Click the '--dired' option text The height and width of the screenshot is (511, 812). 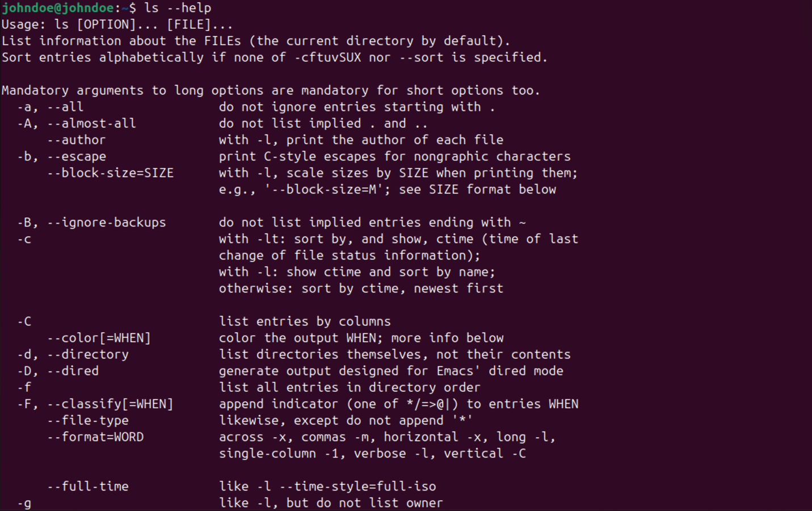pyautogui.click(x=73, y=371)
